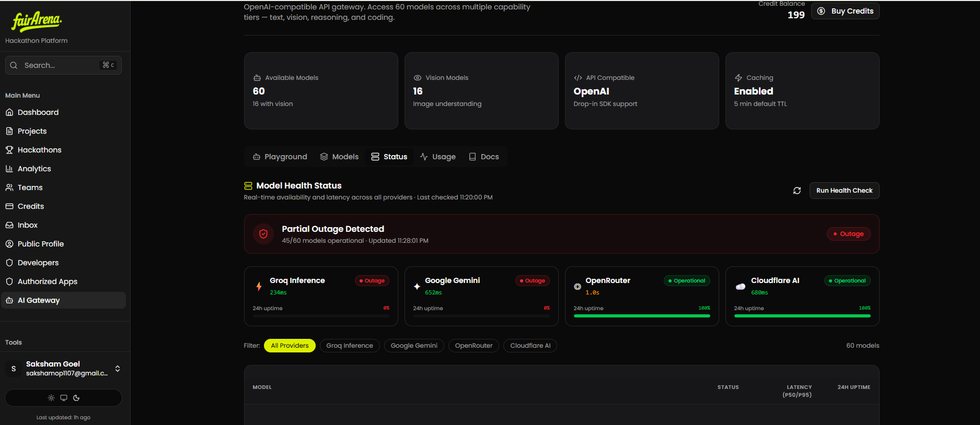The image size is (980, 425).
Task: Click the "Partial Outage Detected" heading
Action: (333, 229)
